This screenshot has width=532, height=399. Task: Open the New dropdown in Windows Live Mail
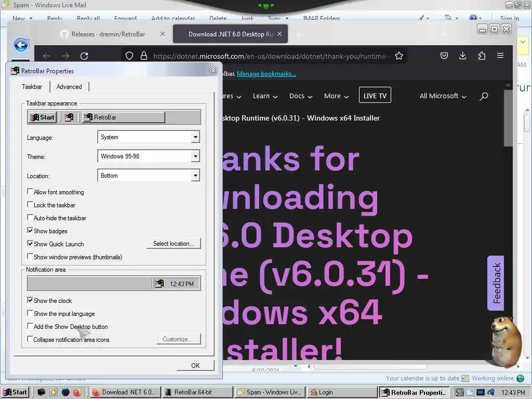pyautogui.click(x=31, y=18)
